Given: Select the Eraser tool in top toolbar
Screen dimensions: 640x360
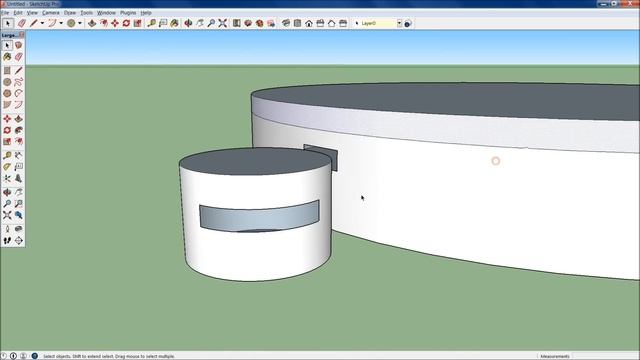Looking at the screenshot, I should pyautogui.click(x=22, y=23).
